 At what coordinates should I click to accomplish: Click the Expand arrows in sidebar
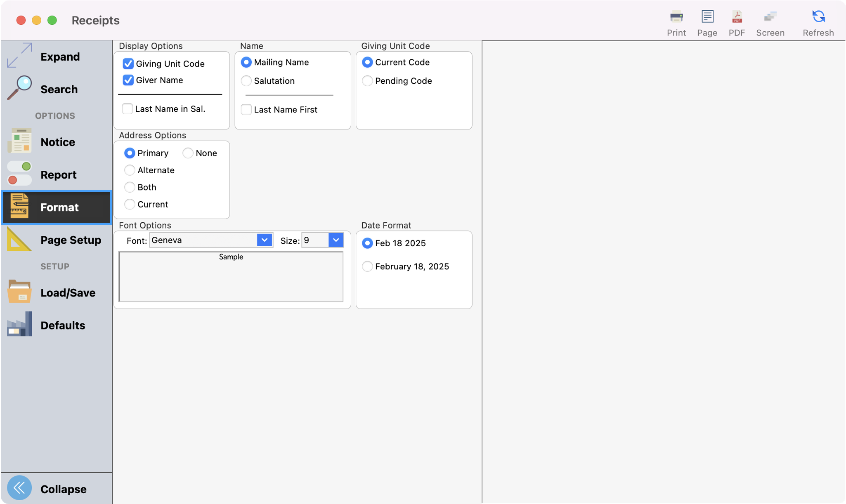19,55
